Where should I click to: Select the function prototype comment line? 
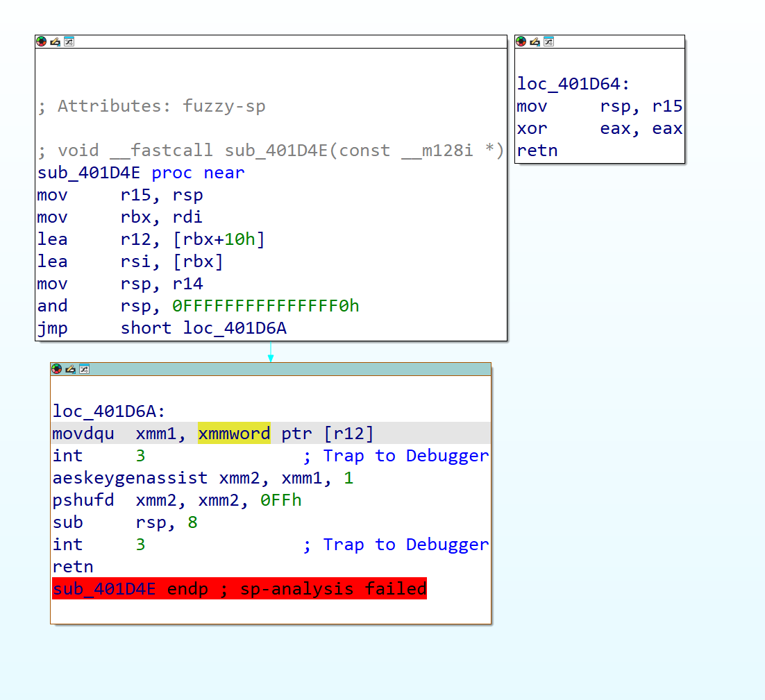[271, 151]
